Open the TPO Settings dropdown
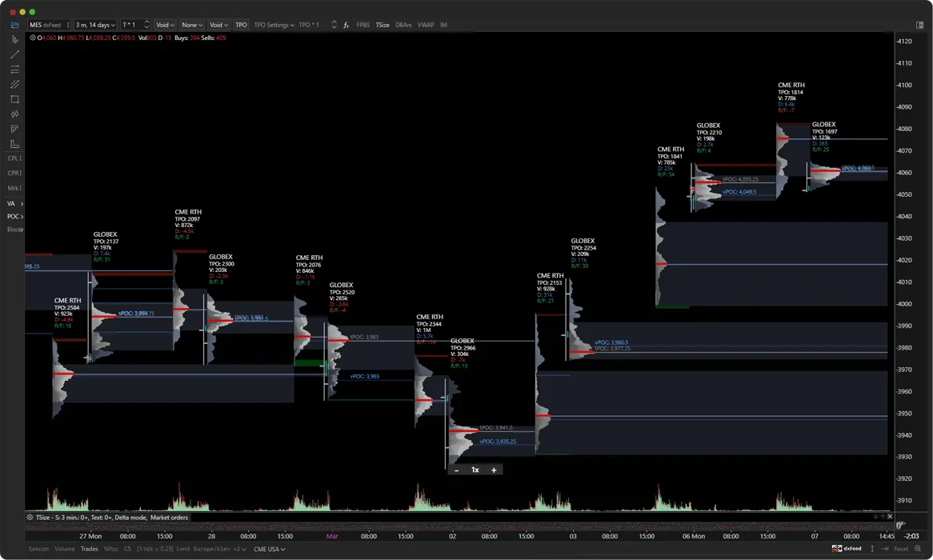Screen dimensions: 933x560 272,25
